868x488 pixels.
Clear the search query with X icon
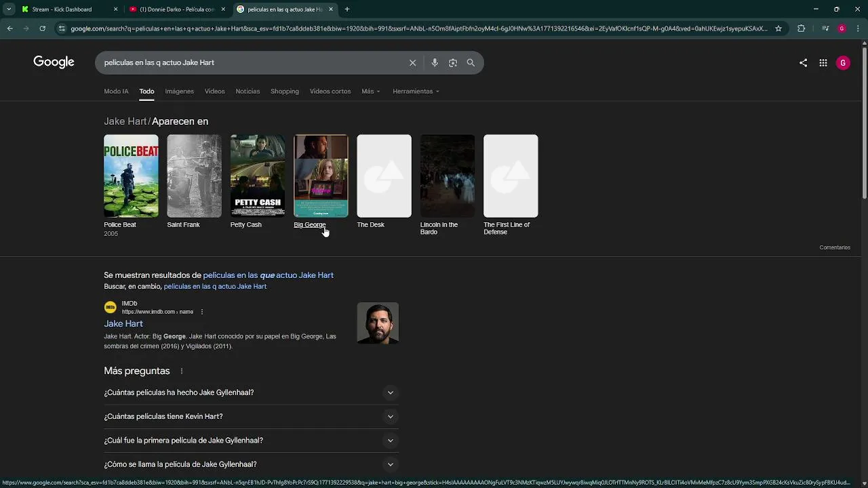[x=412, y=62]
